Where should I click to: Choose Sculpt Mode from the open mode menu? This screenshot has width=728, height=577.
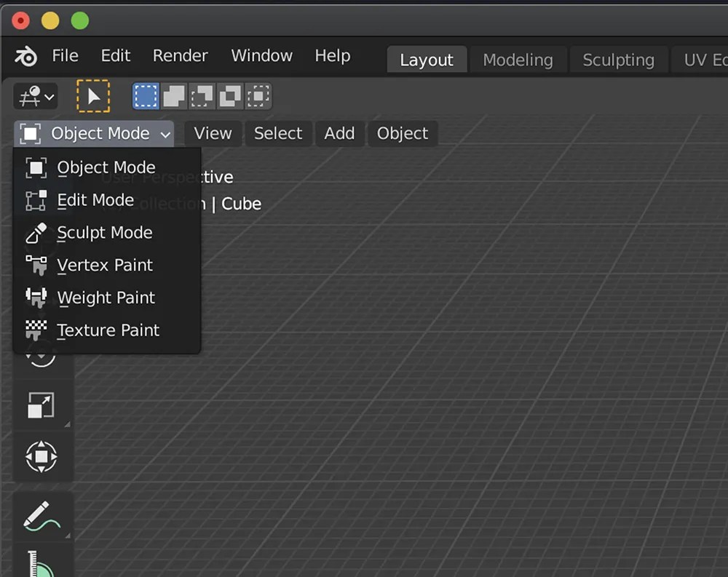click(104, 232)
